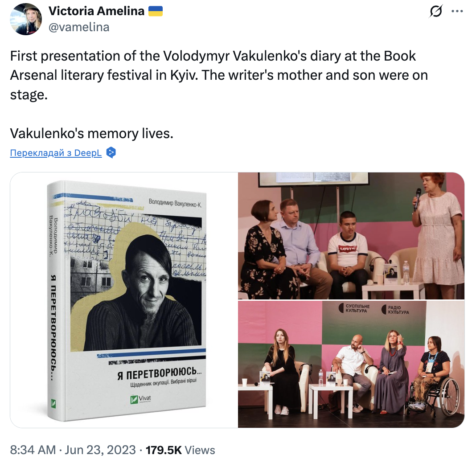Open the photo of mother speaking on stage

[351, 236]
